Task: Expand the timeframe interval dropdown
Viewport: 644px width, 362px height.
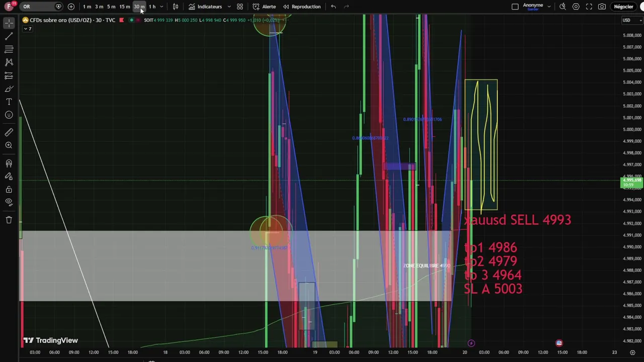Action: pos(162,7)
